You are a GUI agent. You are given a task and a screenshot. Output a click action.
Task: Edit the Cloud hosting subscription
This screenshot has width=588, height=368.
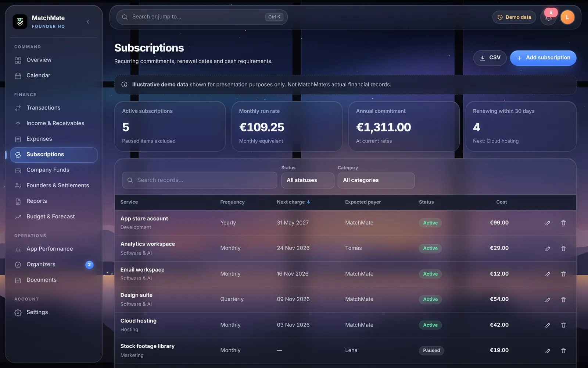548,325
